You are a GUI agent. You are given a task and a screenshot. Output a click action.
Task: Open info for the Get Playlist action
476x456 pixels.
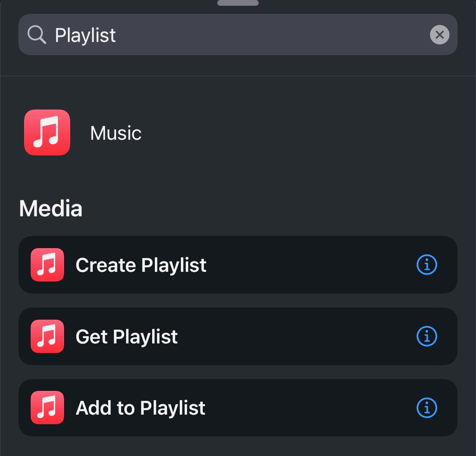tap(427, 337)
